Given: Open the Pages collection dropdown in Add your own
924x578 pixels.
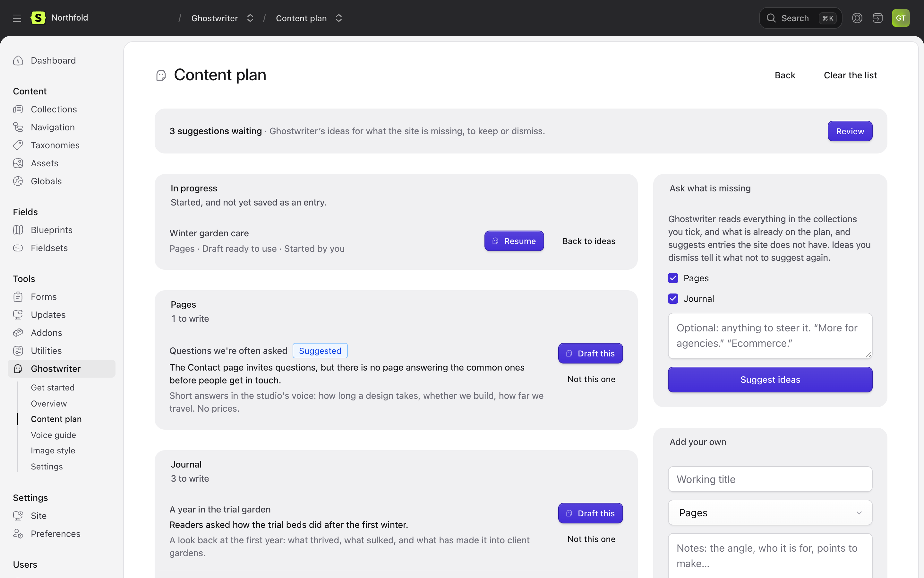Looking at the screenshot, I should click(770, 512).
